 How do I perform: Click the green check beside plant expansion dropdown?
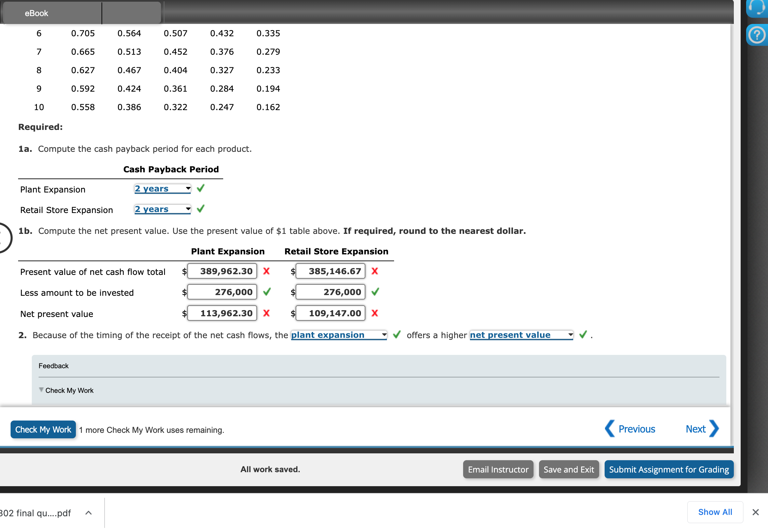396,335
